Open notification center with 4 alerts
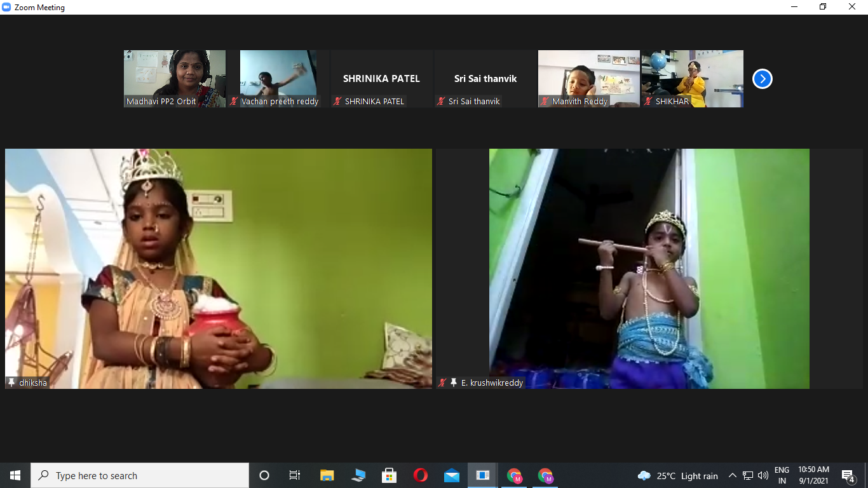This screenshot has height=488, width=868. tap(848, 476)
